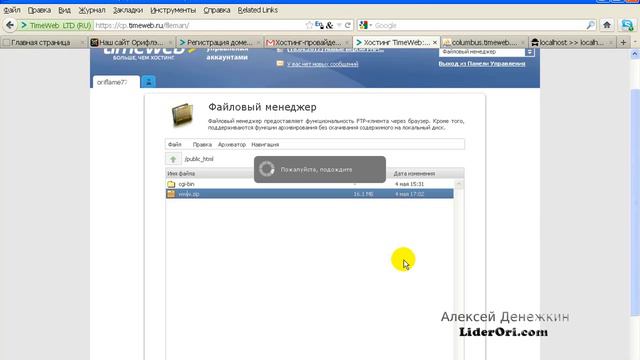This screenshot has height=360, width=640.
Task: Open the Google search engine dropdown
Action: click(365, 25)
